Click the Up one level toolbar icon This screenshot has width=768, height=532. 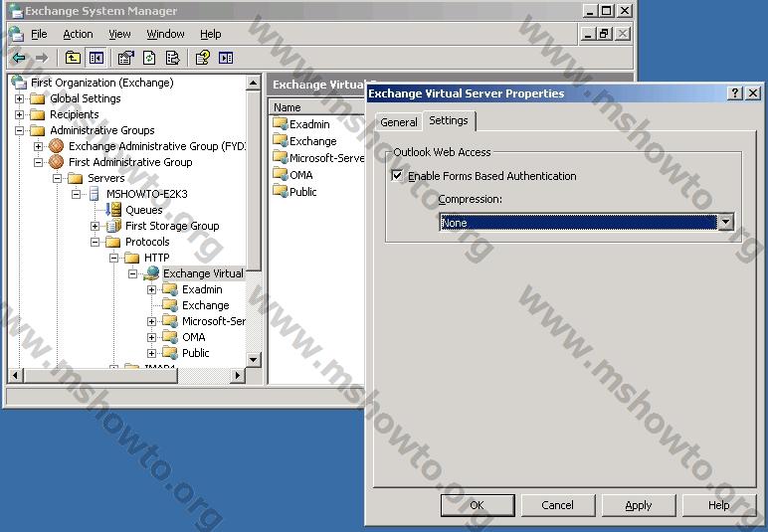click(73, 58)
